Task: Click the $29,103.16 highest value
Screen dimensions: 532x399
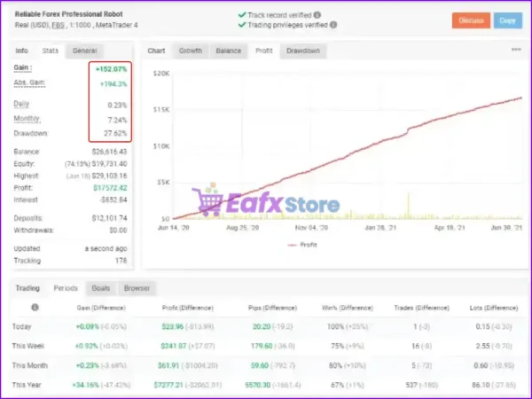Action: click(109, 176)
